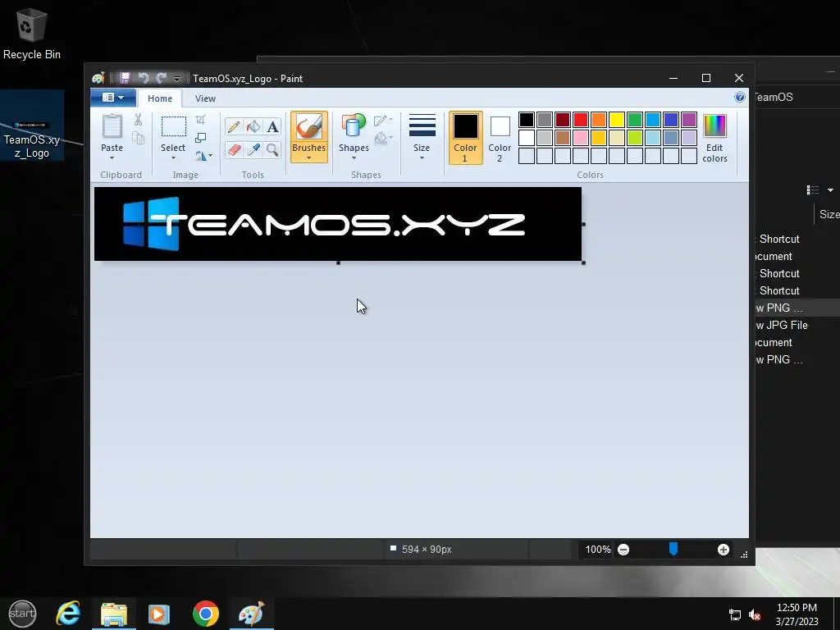Image resolution: width=840 pixels, height=630 pixels.
Task: Click the Resize icon in Image group
Action: coord(200,138)
